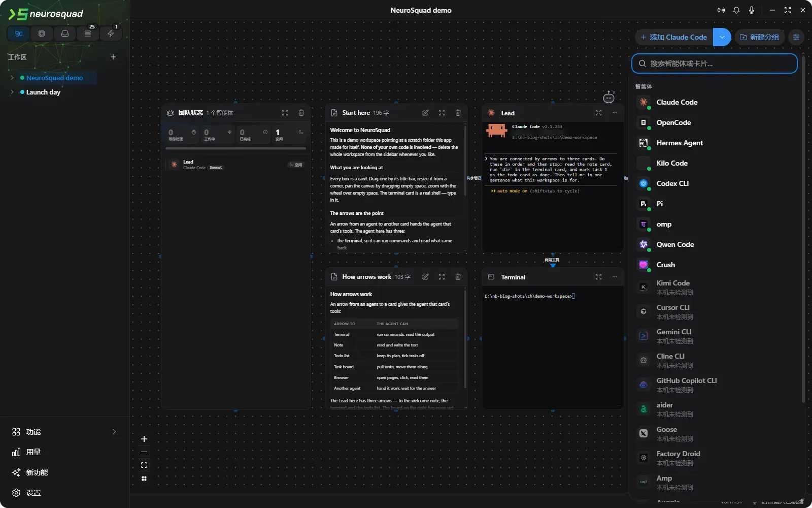Screen dimensions: 812x508
Task: Switch to the chip-icon sidebar tab
Action: [x=42, y=34]
